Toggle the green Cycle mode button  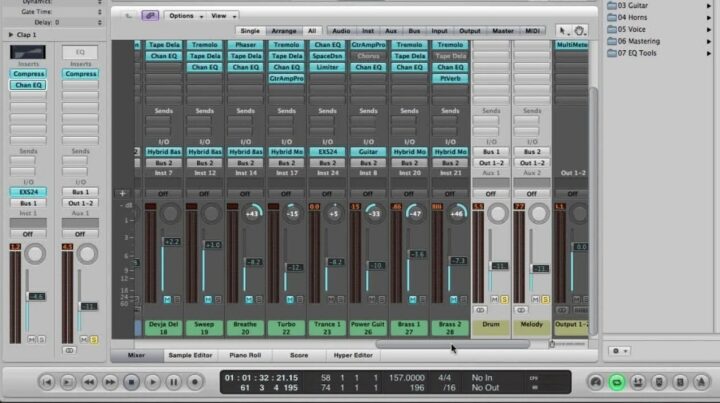[617, 382]
